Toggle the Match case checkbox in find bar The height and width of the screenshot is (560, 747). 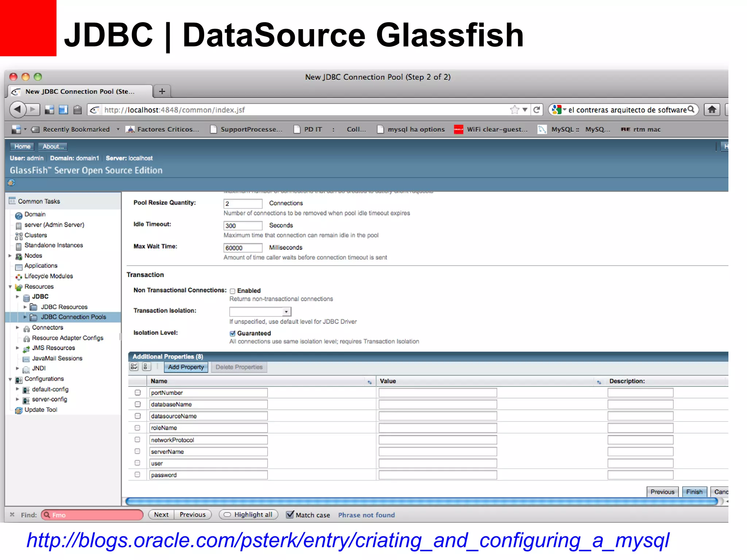[x=290, y=514]
